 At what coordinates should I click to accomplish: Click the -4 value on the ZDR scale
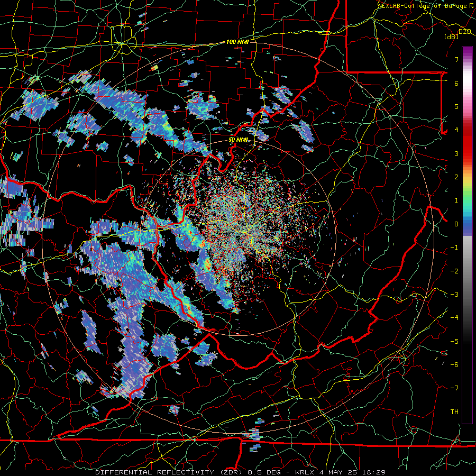click(454, 318)
